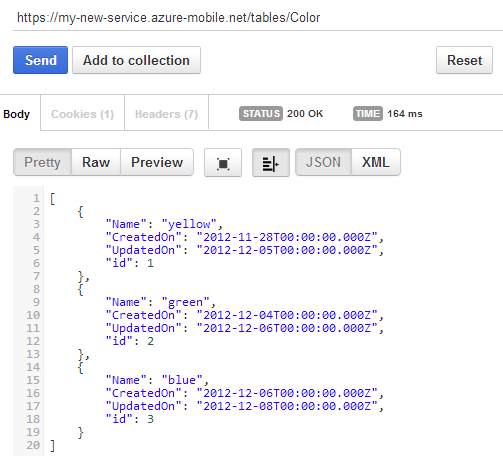Add request to collection
Image resolution: width=503 pixels, height=467 pixels.
click(136, 60)
